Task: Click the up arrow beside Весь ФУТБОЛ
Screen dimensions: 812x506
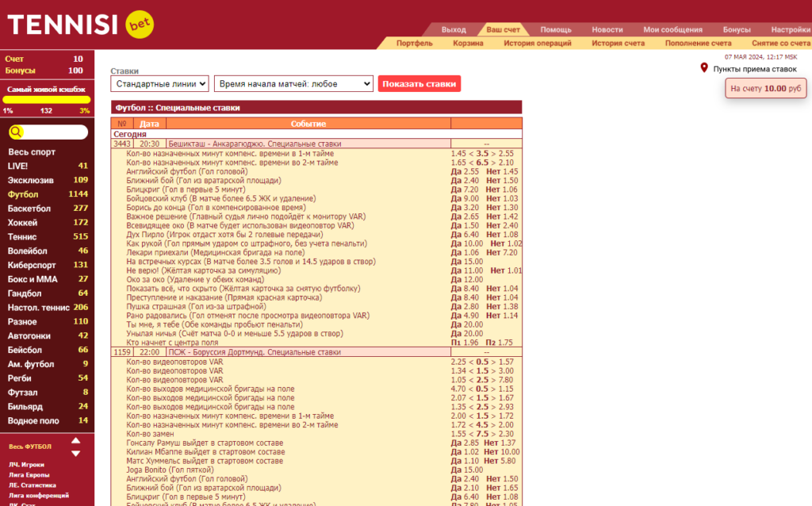Action: point(75,441)
